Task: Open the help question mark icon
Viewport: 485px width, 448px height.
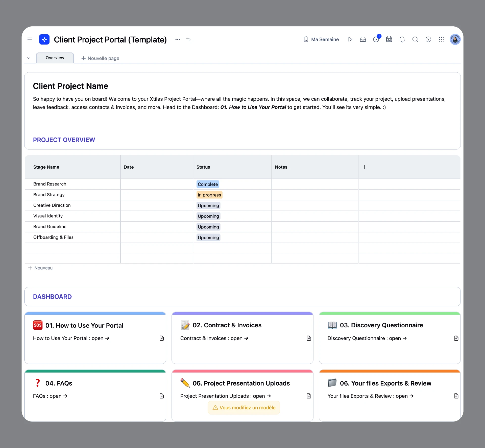Action: tap(428, 39)
